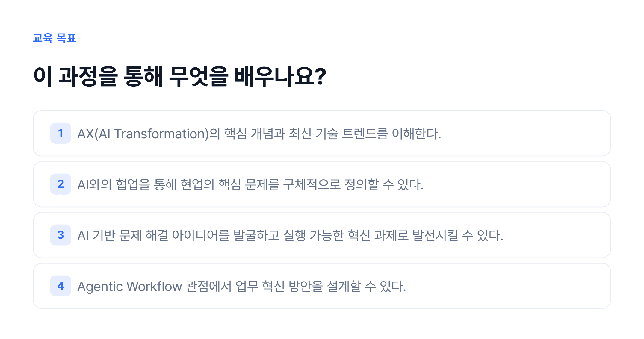Click the number 4 badge
644x339 pixels.
pos(61,286)
